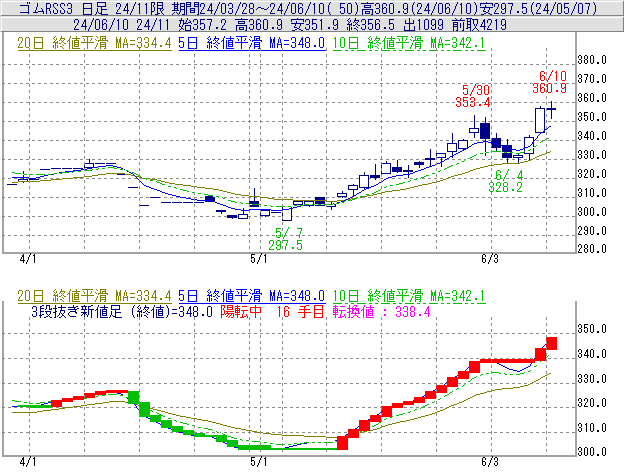Click the lower chart's 10日 終値平滑 MA=342.1 link
This screenshot has height=475, width=624.
click(x=409, y=296)
